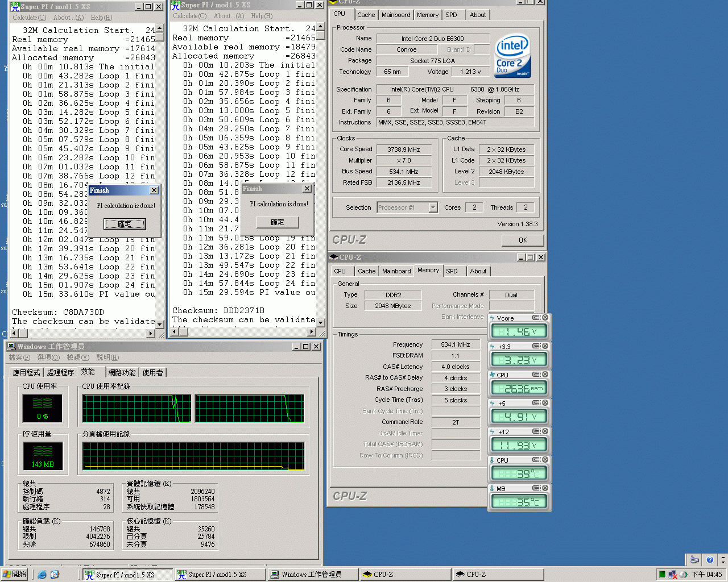The width and height of the screenshot is (728, 582).
Task: Activate second Super PI taskbar button
Action: pos(219,575)
